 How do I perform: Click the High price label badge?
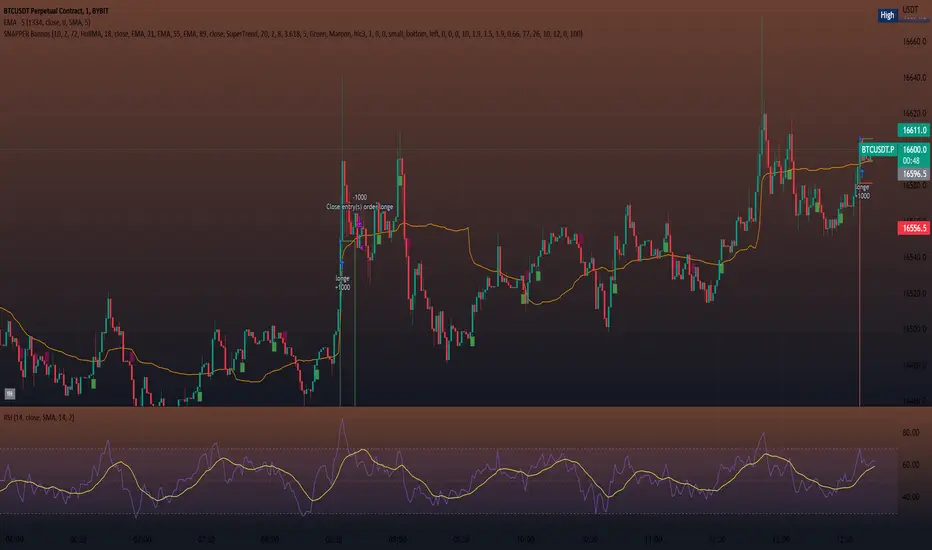click(x=887, y=15)
